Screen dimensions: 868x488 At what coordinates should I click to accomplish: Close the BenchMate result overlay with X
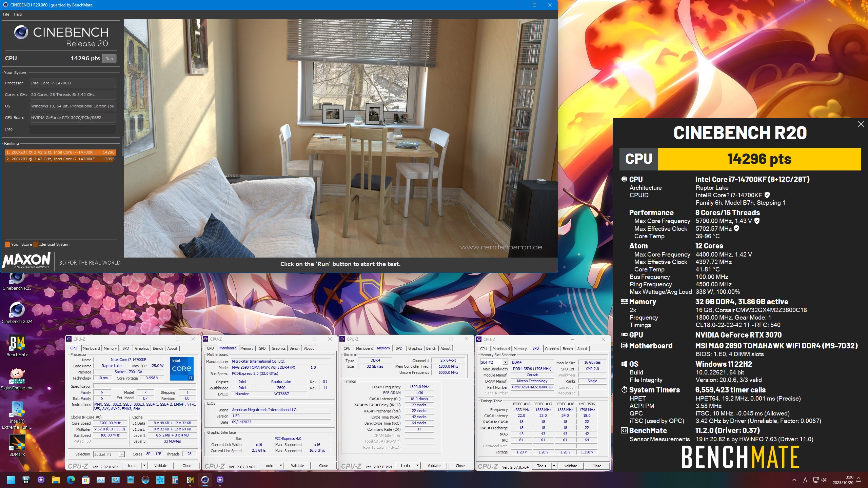(x=861, y=124)
